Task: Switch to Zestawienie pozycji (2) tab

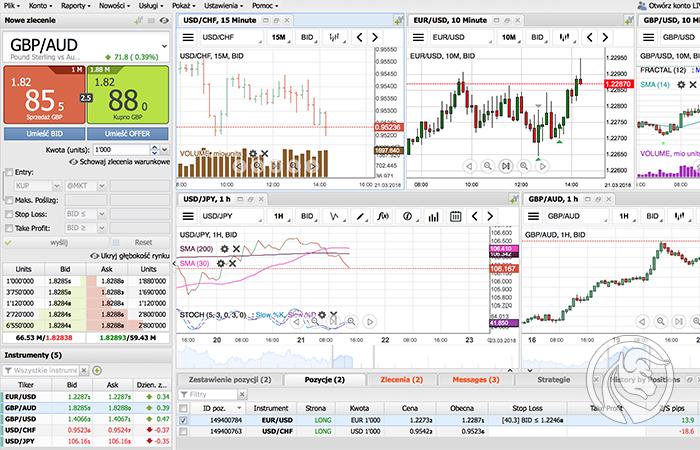Action: [x=230, y=380]
